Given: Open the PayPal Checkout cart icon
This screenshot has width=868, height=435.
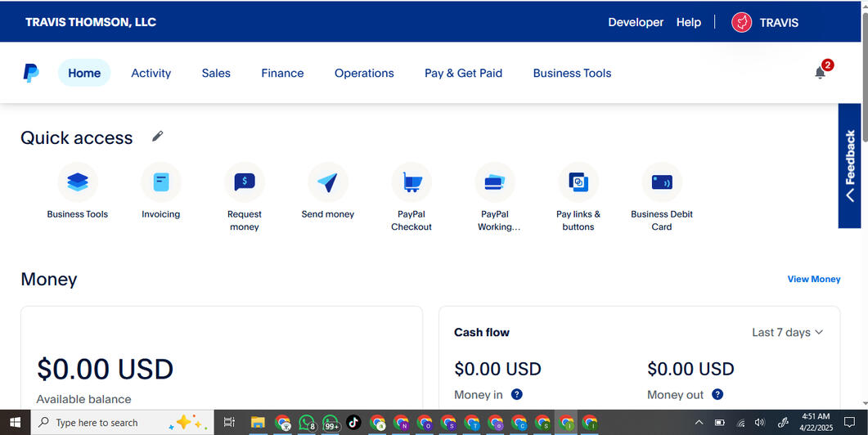Looking at the screenshot, I should tap(412, 182).
